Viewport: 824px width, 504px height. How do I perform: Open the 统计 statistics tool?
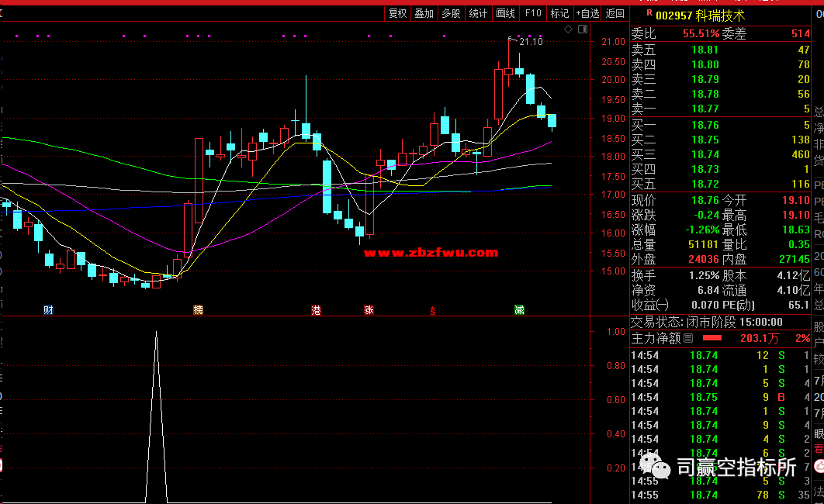[478, 13]
